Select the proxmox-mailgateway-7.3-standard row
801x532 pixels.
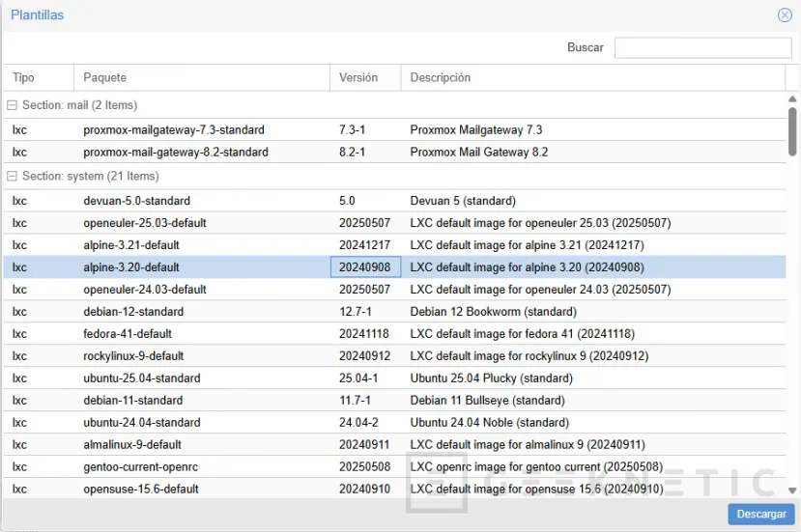click(x=394, y=129)
